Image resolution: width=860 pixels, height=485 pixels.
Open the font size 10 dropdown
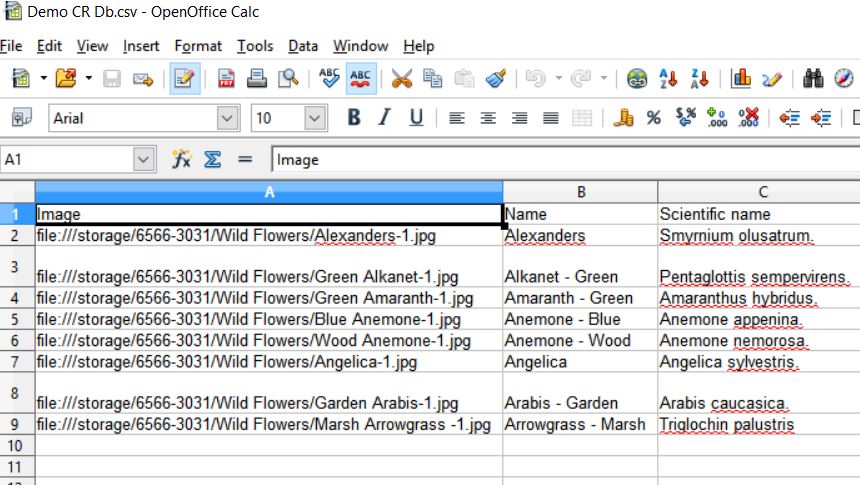(315, 118)
